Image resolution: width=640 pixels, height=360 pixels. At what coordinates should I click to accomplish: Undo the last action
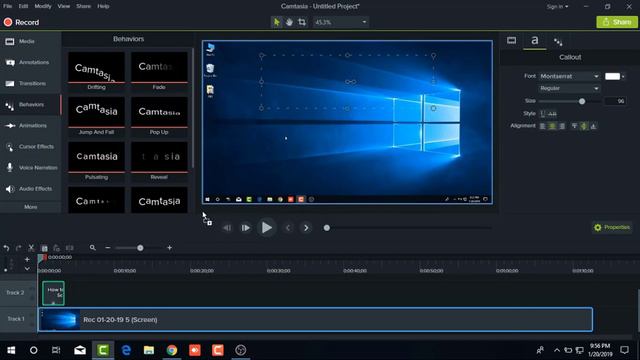tap(6, 248)
